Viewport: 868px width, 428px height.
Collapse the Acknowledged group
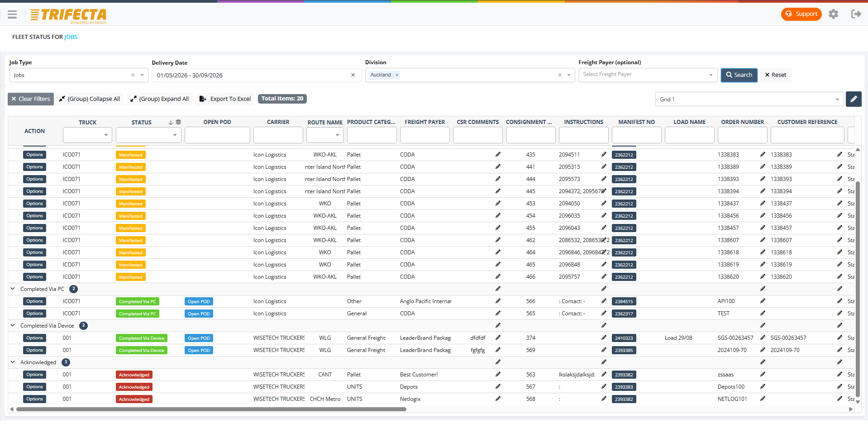click(13, 362)
